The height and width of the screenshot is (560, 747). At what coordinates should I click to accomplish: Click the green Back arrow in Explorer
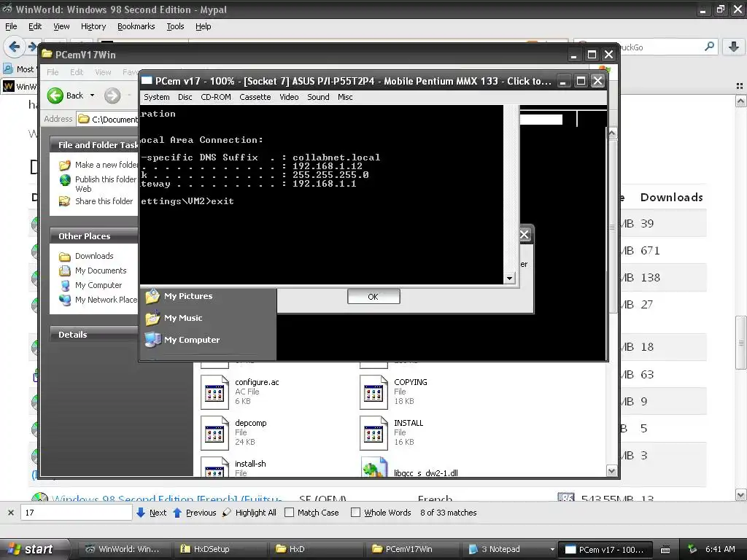[55, 96]
